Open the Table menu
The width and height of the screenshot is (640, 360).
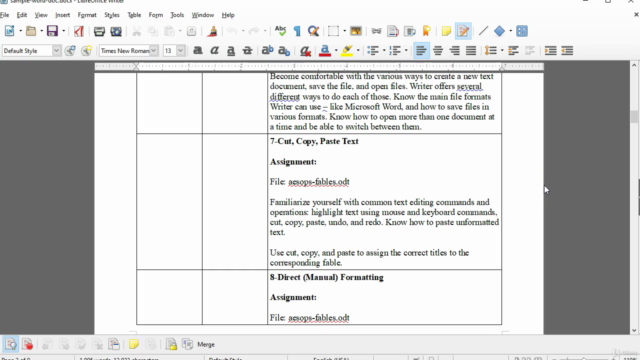click(134, 15)
